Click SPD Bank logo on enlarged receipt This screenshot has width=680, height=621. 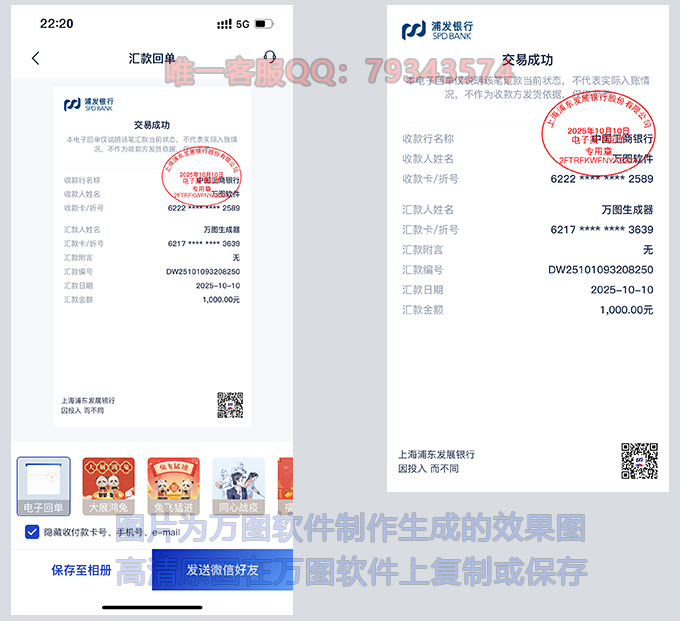(x=438, y=30)
